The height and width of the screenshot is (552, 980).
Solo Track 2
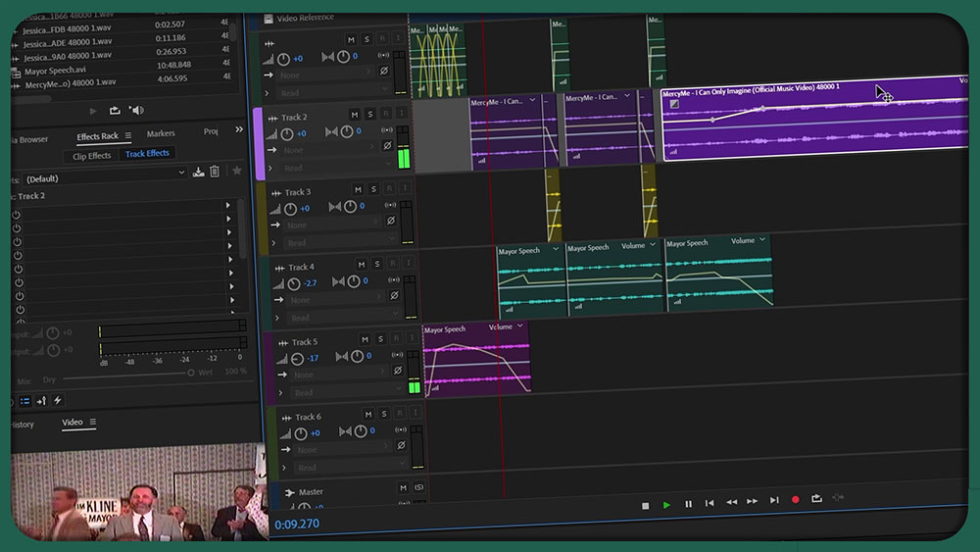point(370,114)
